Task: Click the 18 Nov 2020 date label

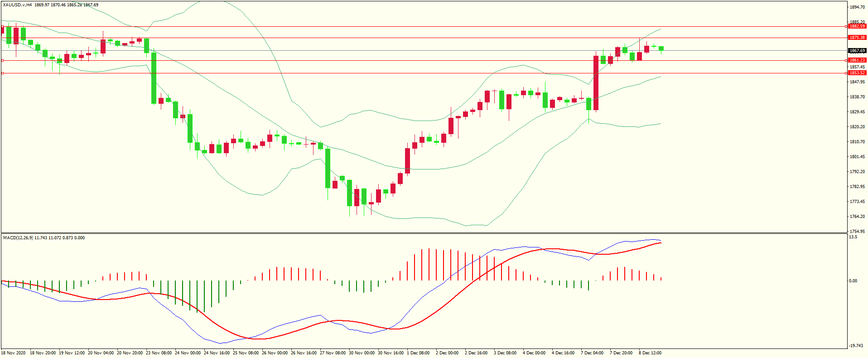Action: [14, 353]
